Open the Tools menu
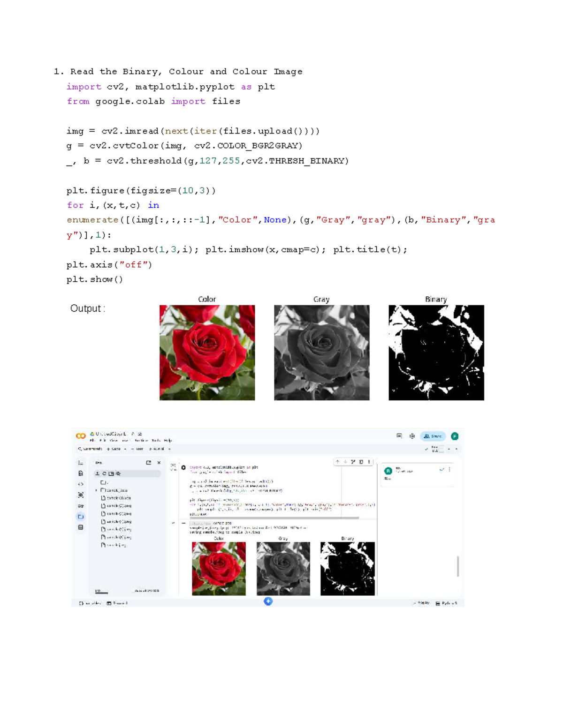This screenshot has width=563, height=728. point(156,441)
